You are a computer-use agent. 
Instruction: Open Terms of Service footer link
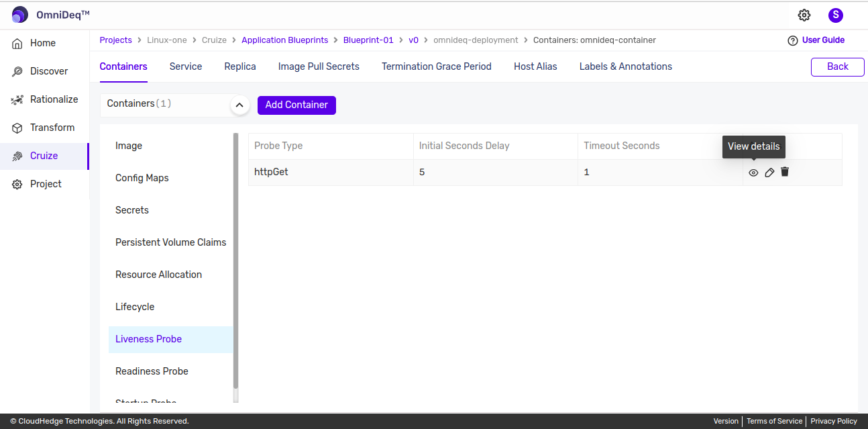pos(774,421)
